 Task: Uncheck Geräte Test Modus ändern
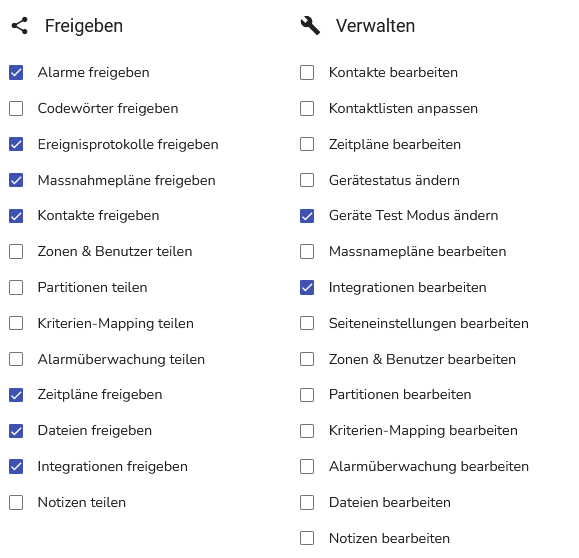(307, 216)
